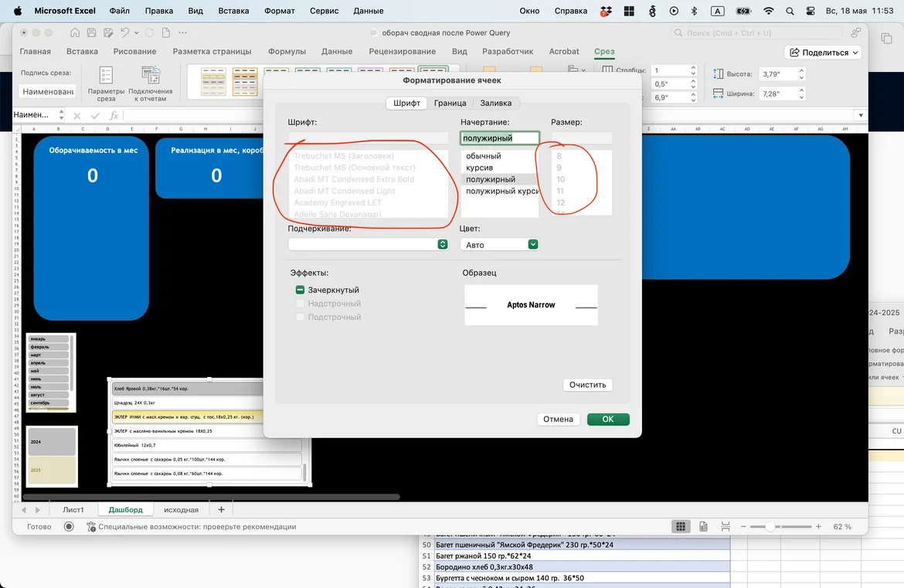Screen dimensions: 904x588
Task: Click the Undo arrow icon
Action: coord(125,33)
